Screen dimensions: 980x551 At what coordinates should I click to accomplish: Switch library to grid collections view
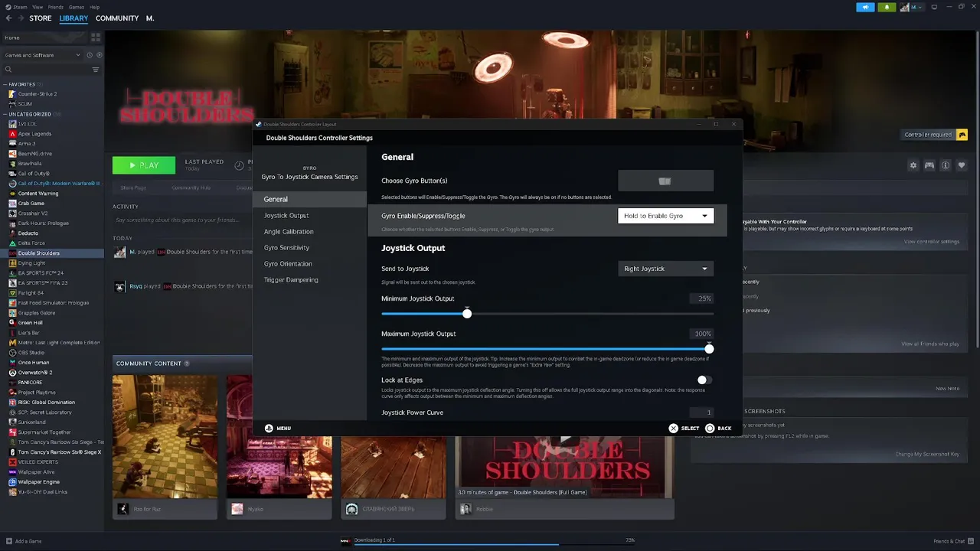96,37
